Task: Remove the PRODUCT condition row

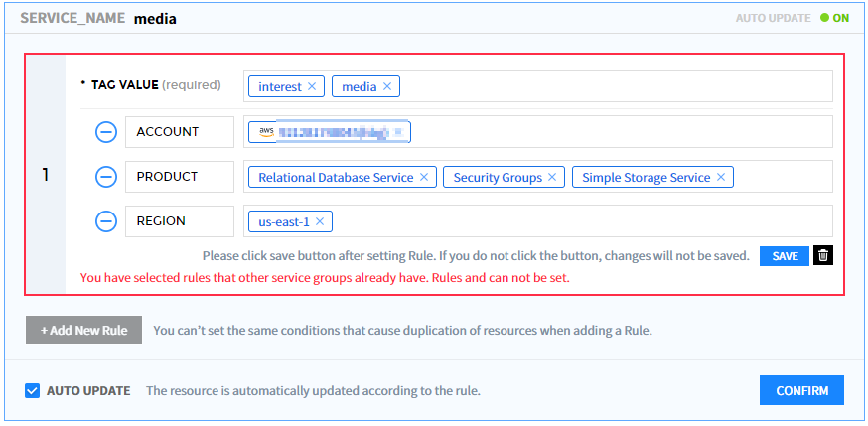Action: 106,177
